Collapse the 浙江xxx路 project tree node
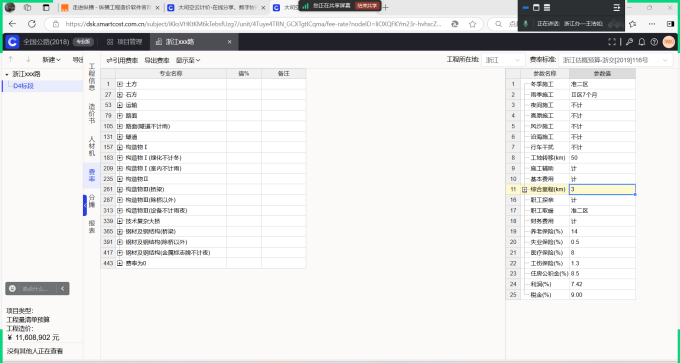 pyautogui.click(x=7, y=75)
